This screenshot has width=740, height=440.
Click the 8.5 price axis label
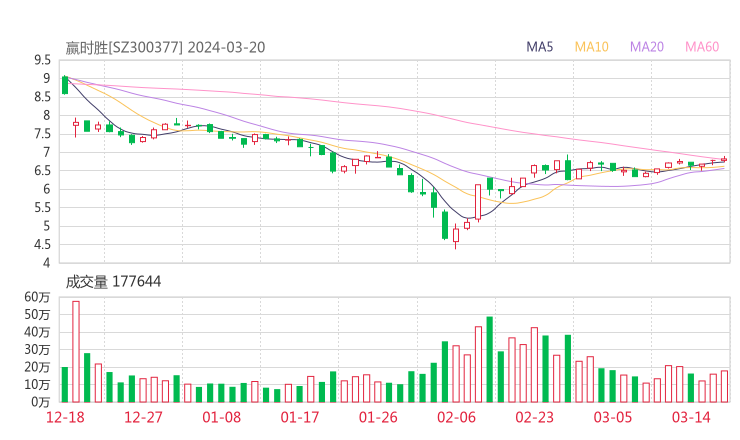click(42, 97)
